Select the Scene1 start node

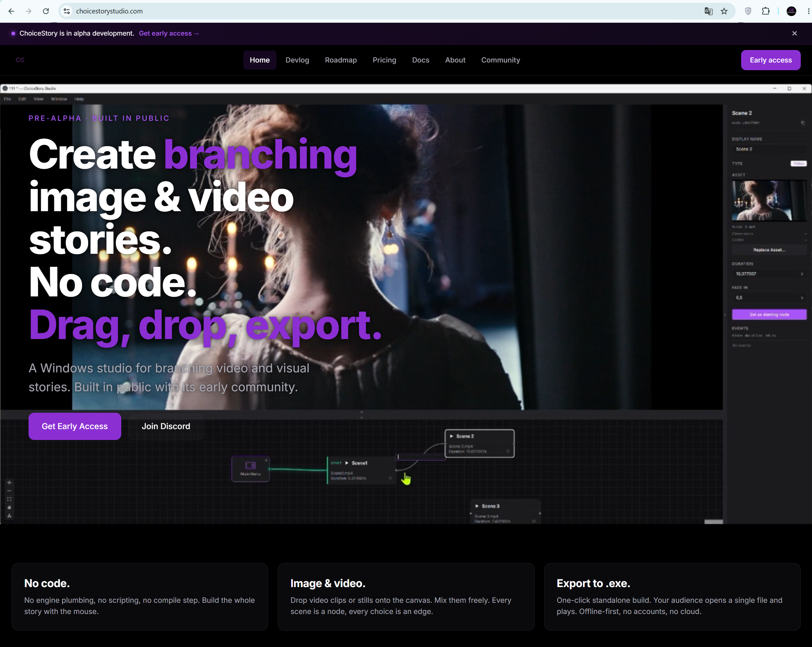coord(361,470)
